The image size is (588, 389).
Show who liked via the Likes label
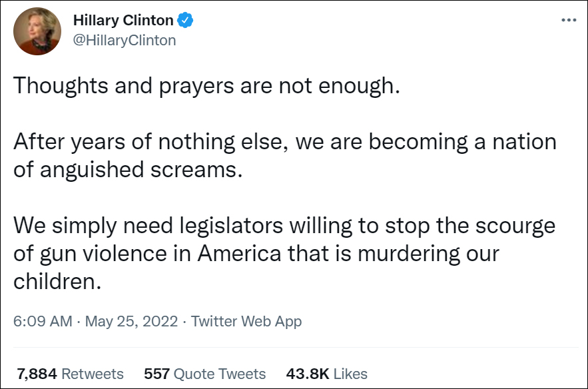(x=350, y=374)
